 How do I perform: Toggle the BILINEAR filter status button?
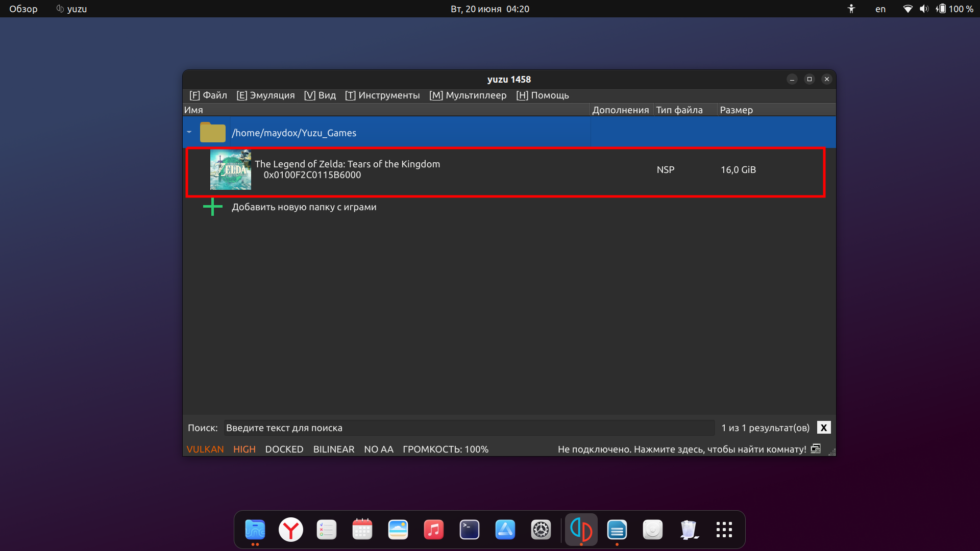pyautogui.click(x=334, y=449)
